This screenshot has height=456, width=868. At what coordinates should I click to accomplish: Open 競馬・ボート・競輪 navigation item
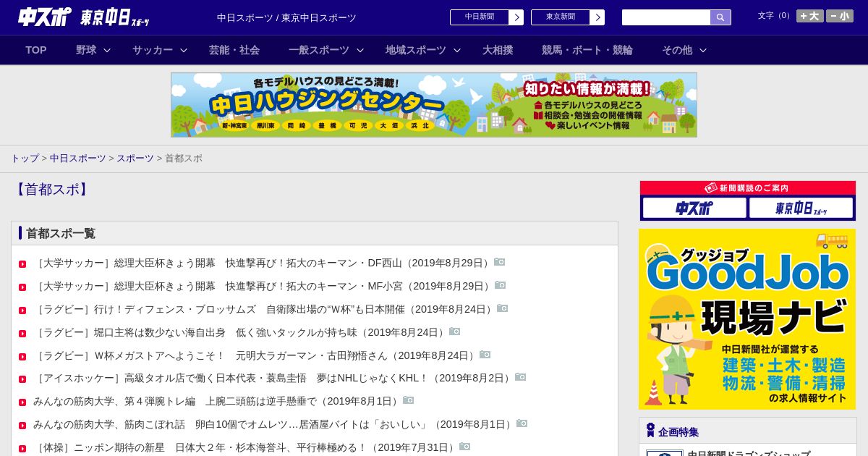(587, 50)
